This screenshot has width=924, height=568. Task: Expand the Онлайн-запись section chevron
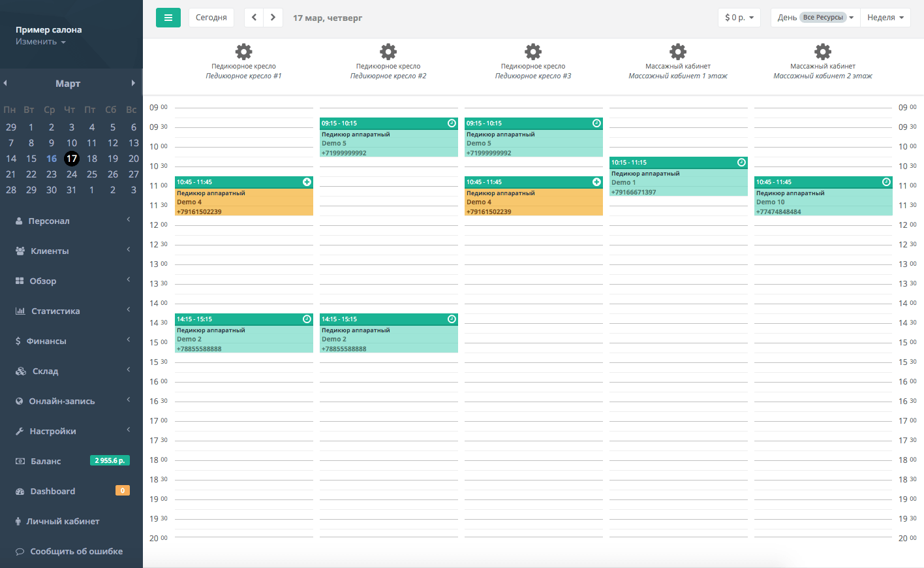(x=129, y=400)
